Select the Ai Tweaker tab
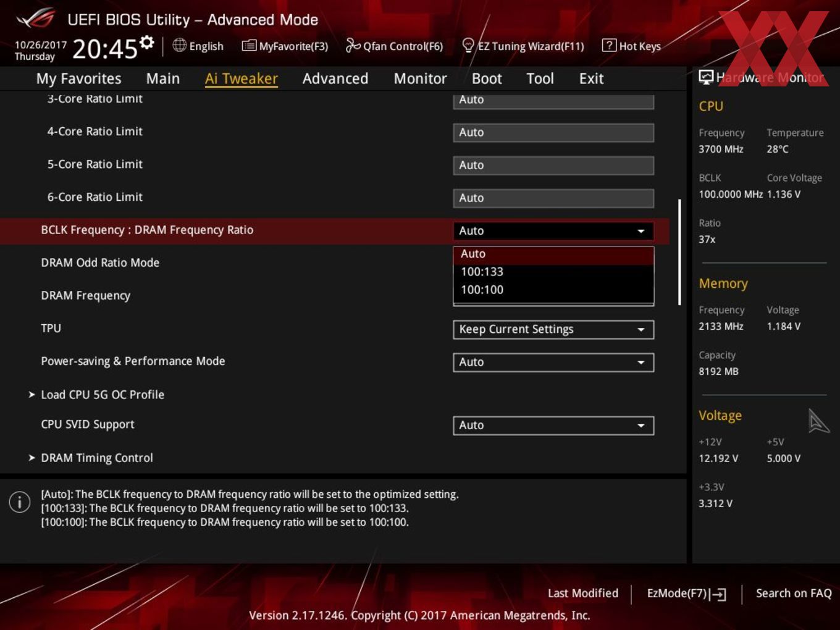 [241, 78]
